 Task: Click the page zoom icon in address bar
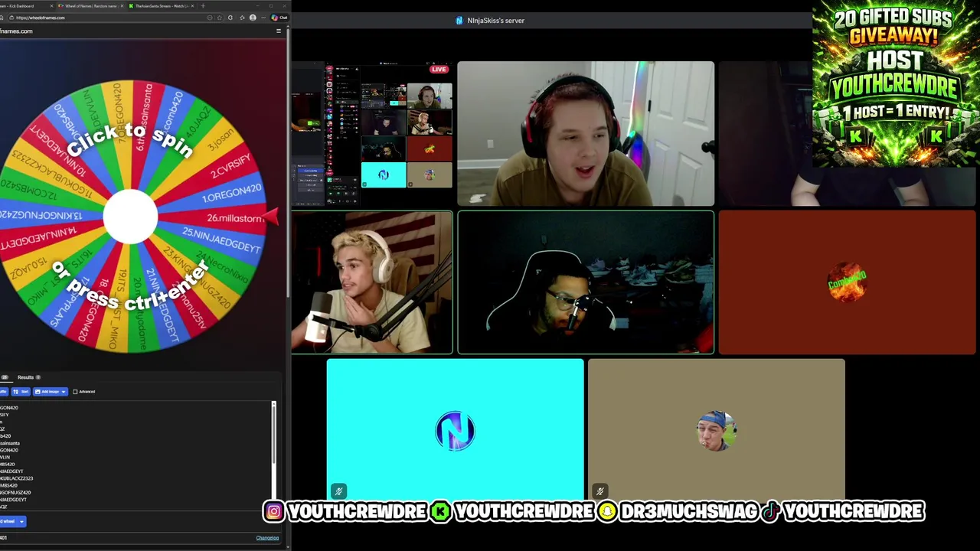pyautogui.click(x=210, y=18)
